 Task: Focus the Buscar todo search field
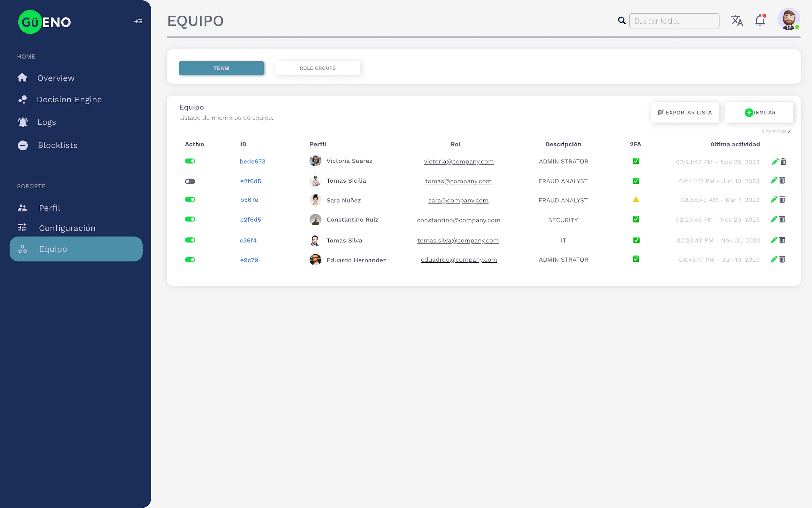674,21
